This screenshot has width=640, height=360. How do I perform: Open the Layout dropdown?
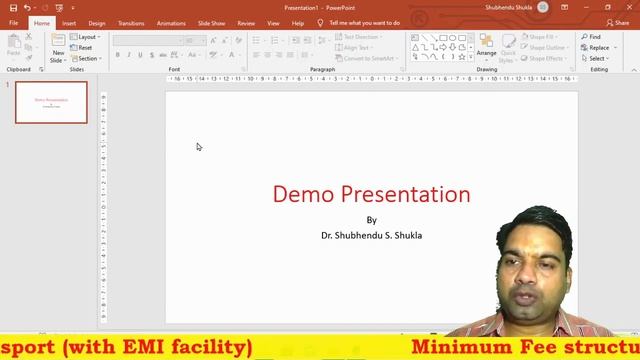[x=85, y=37]
